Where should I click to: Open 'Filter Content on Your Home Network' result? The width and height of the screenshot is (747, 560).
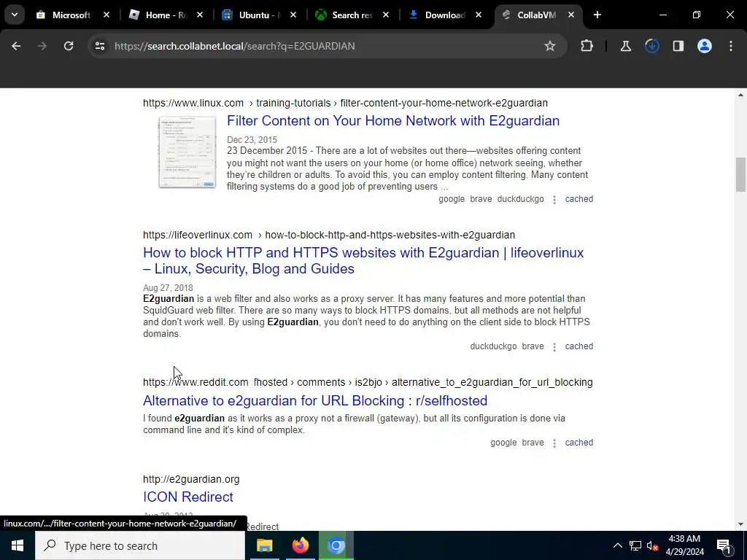[393, 120]
